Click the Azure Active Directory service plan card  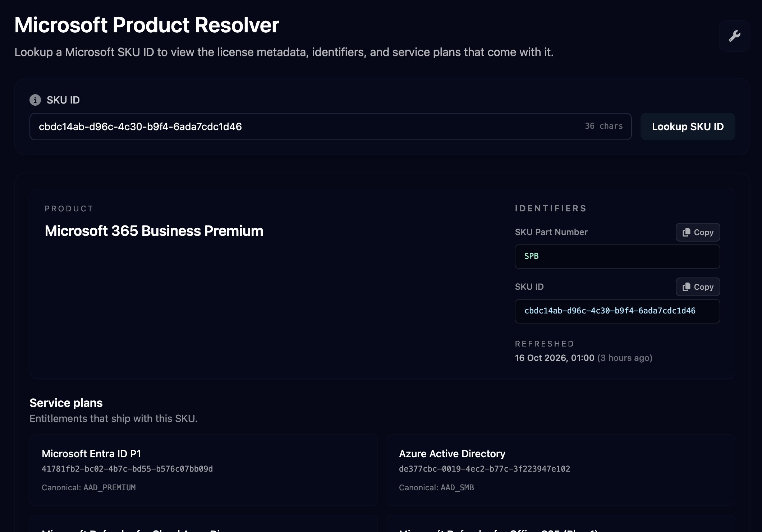tap(561, 470)
